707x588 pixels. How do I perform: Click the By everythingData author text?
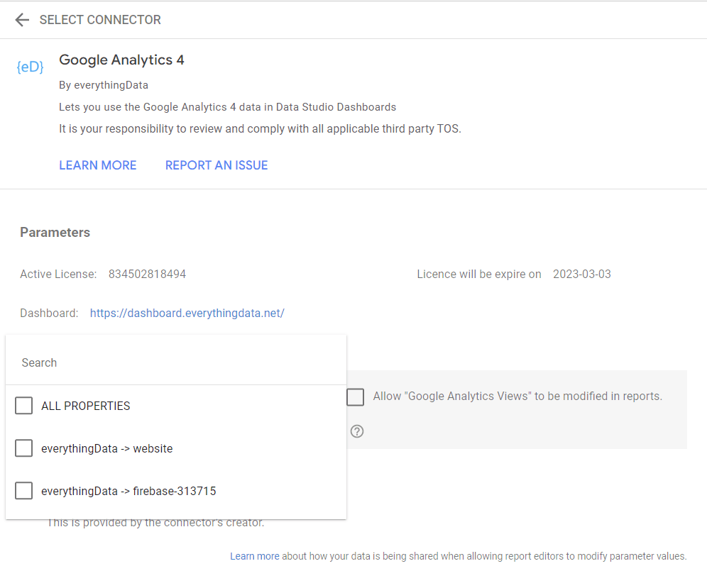(104, 85)
